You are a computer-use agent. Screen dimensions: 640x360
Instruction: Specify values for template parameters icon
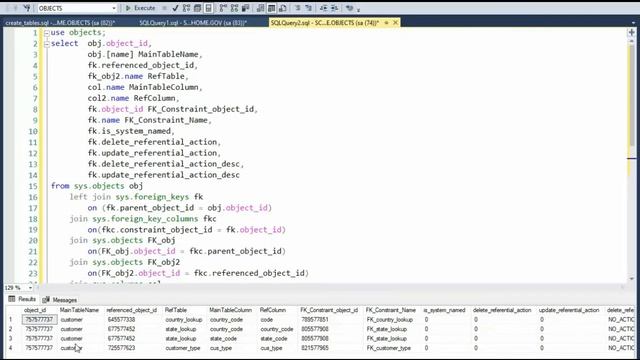349,8
